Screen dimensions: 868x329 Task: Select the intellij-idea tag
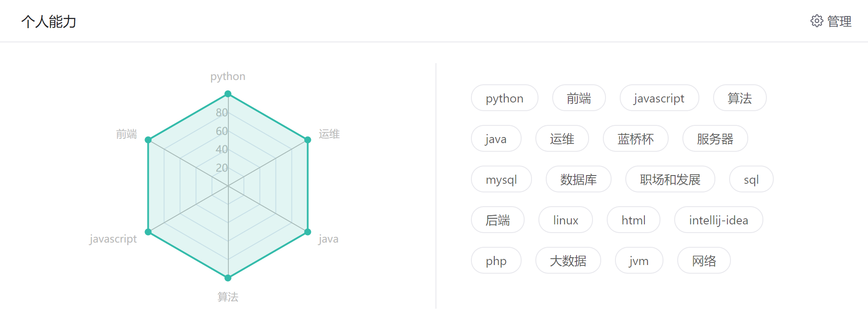[x=718, y=220]
